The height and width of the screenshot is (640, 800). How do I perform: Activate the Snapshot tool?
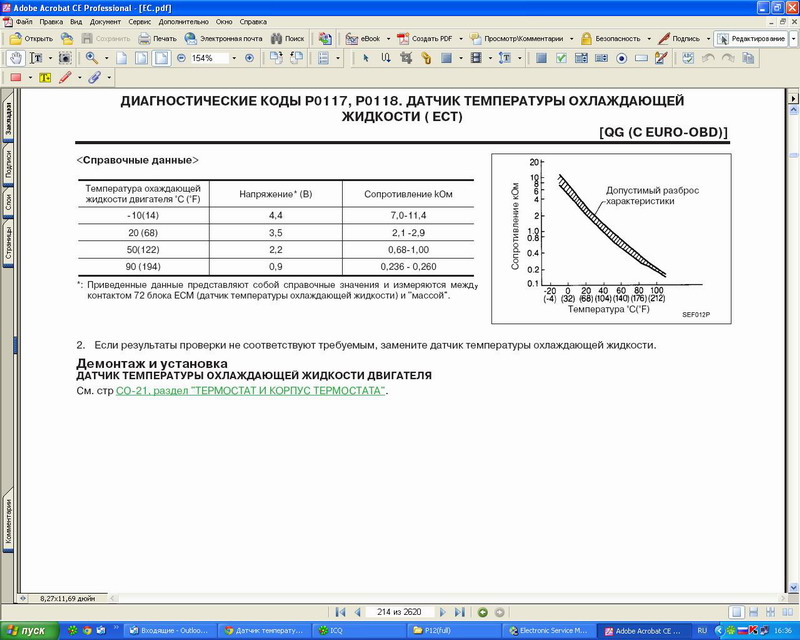coord(65,58)
